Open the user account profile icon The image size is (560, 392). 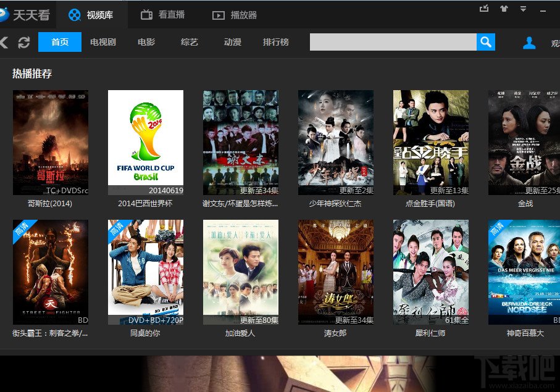point(529,43)
